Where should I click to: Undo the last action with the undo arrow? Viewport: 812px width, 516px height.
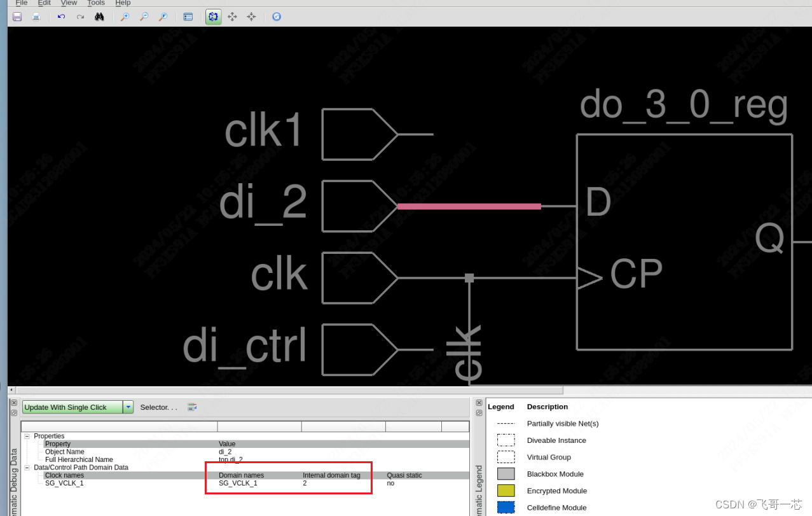coord(61,17)
